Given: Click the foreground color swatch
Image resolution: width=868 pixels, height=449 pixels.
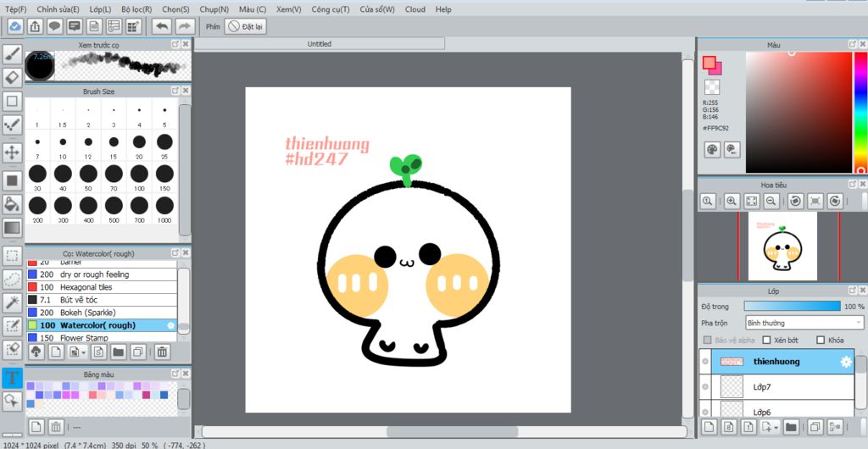Looking at the screenshot, I should [x=709, y=63].
